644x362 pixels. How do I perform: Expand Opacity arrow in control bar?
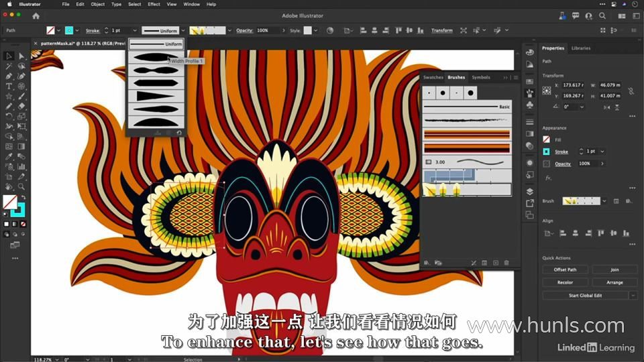[283, 30]
